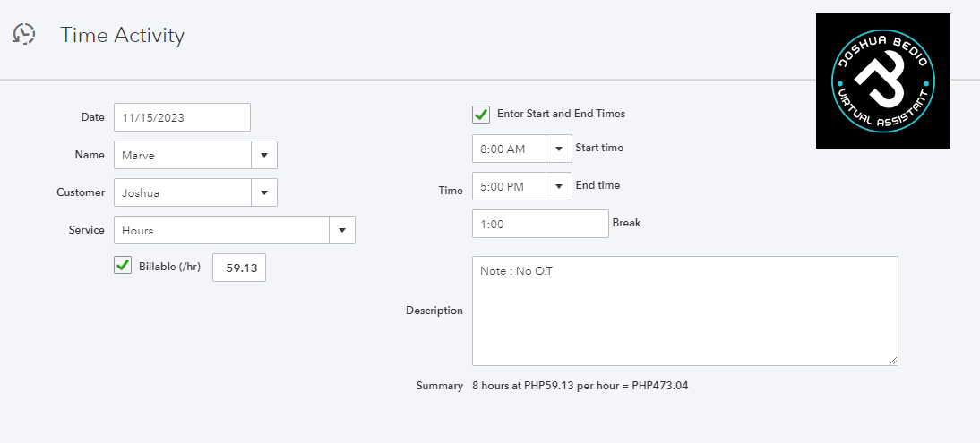Click the Service text field showing Hours
The height and width of the screenshot is (443, 980).
[x=221, y=230]
